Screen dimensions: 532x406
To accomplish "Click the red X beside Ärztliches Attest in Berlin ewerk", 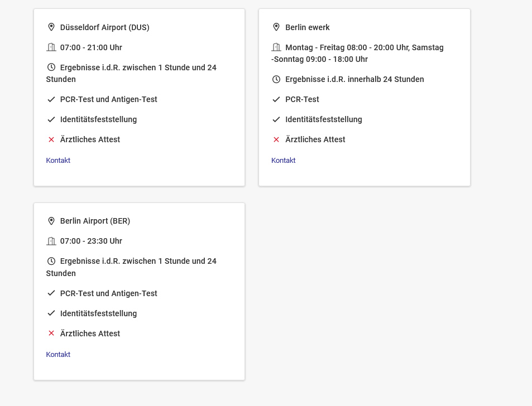I will point(276,139).
